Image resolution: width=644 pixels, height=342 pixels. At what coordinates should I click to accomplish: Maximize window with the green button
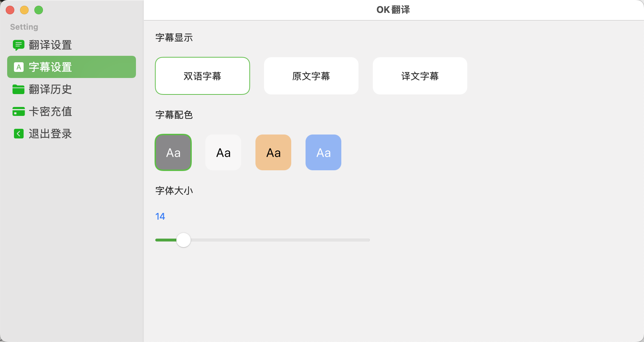click(x=39, y=10)
